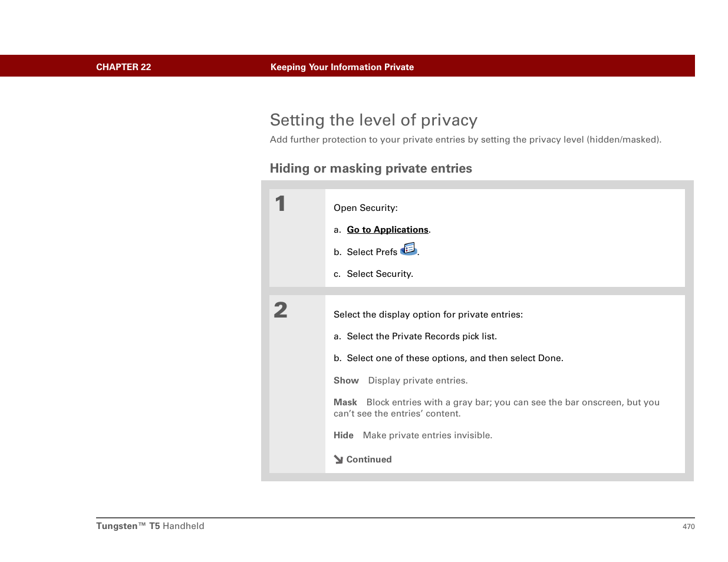Select the 'Setting the level of privacy' heading
The height and width of the screenshot is (562, 728).
(x=373, y=120)
